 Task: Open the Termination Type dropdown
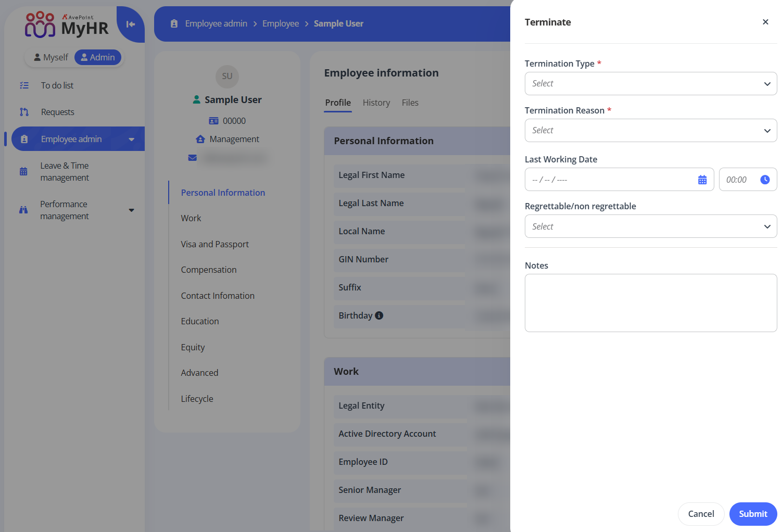[650, 84]
